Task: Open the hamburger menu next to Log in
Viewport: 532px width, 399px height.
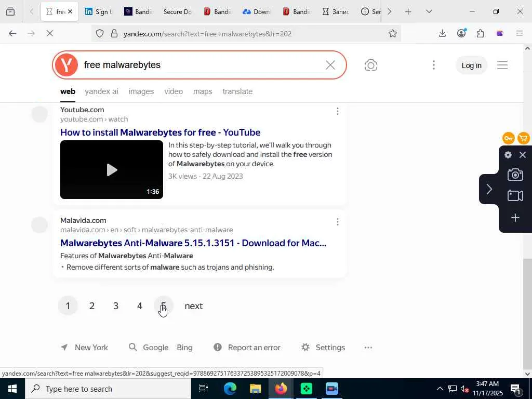Action: pyautogui.click(x=502, y=65)
